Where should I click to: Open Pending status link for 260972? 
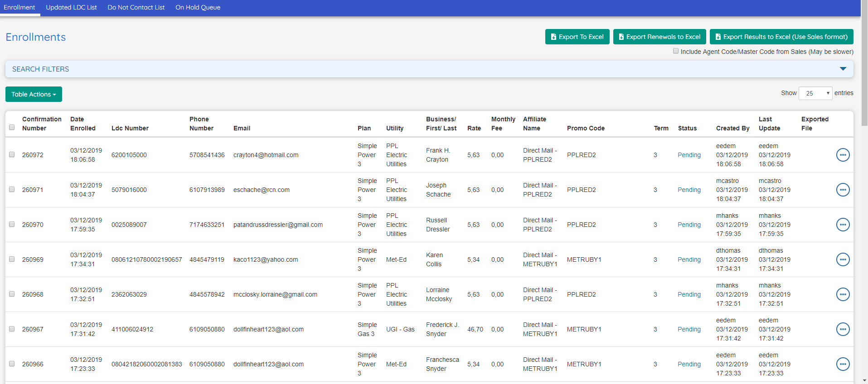coord(689,155)
